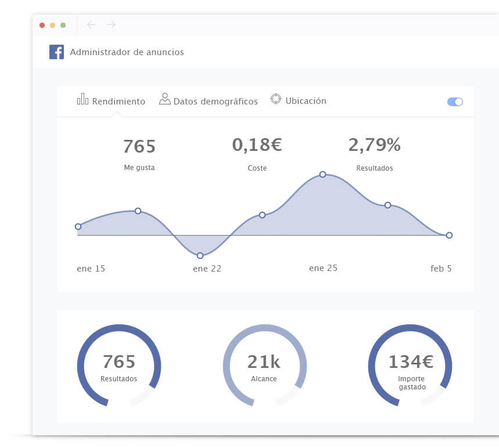Viewport: 499px width, 448px height.
Task: Click the yellow window dot
Action: point(52,25)
